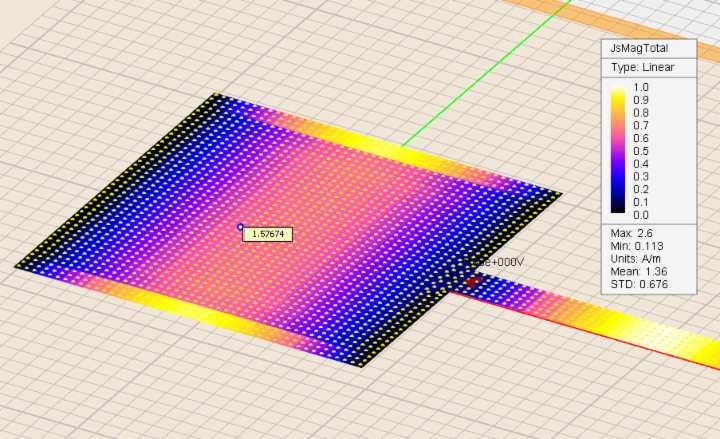
Task: Click the 1.57674 probe value tooltip
Action: 268,234
